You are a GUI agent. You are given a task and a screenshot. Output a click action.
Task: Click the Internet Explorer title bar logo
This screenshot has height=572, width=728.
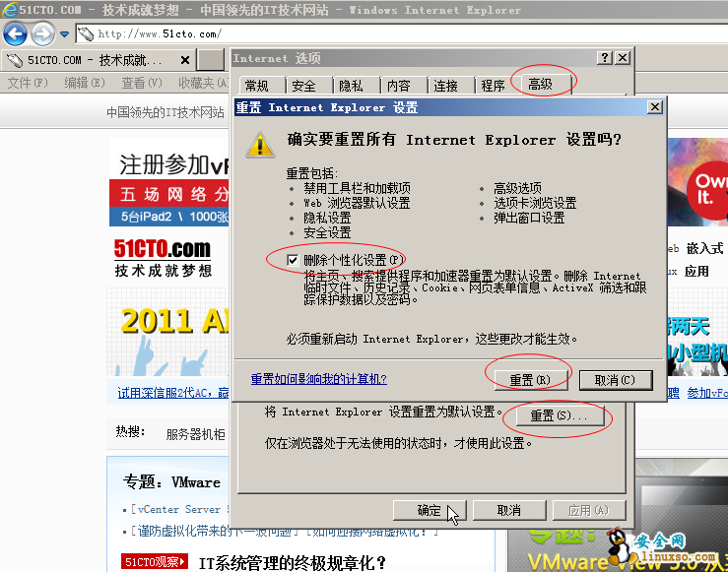9,10
